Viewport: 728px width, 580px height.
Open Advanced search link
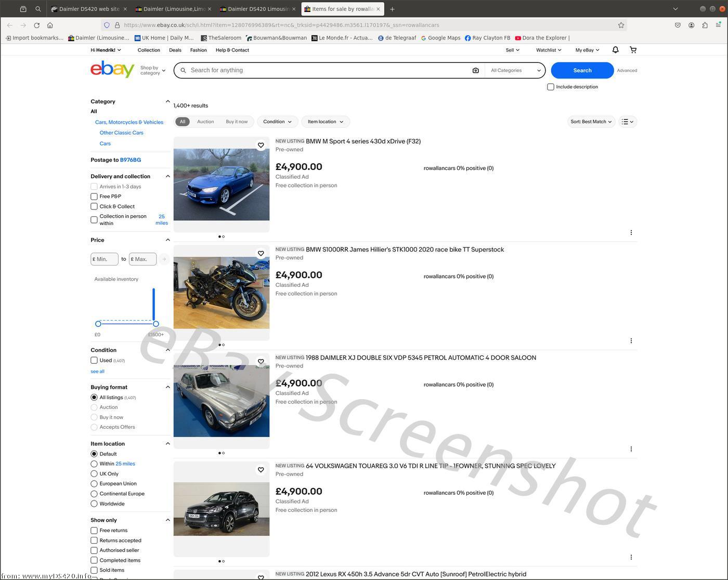pyautogui.click(x=627, y=70)
